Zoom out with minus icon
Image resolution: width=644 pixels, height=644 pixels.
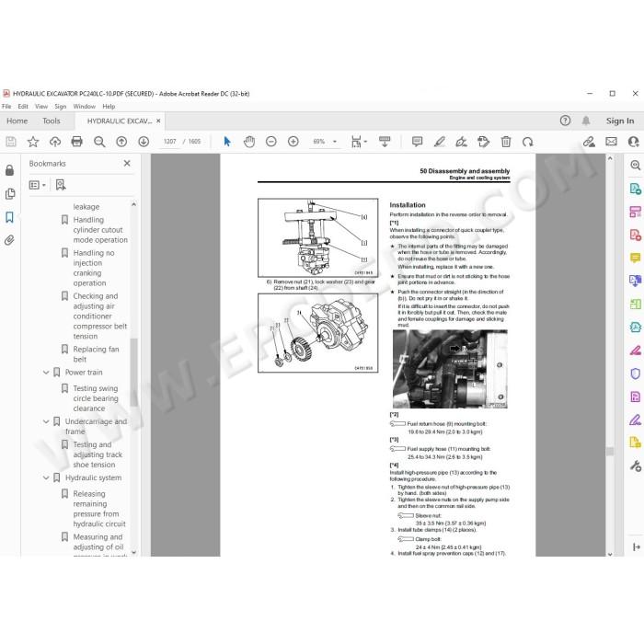click(x=271, y=142)
